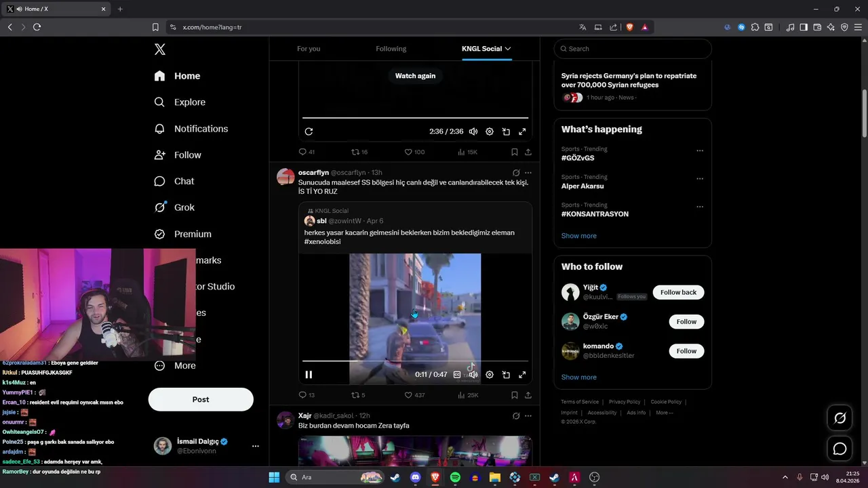The height and width of the screenshot is (488, 868).
Task: Like the oscarflyn post with 437 likes
Action: tap(414, 395)
